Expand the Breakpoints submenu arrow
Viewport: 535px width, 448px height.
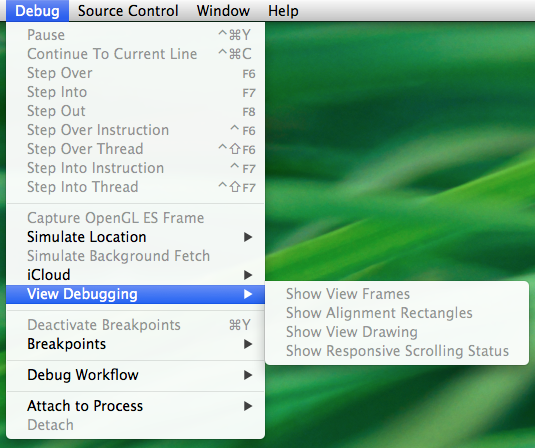(x=248, y=344)
